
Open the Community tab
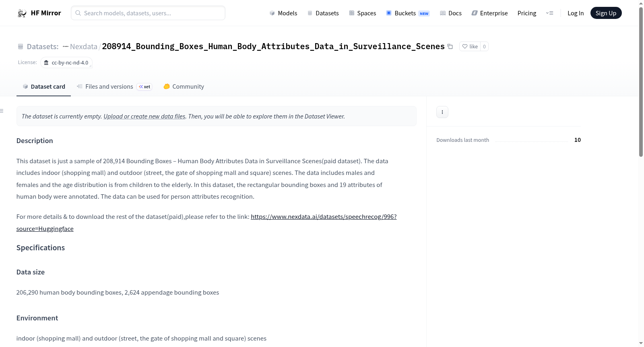coord(184,87)
